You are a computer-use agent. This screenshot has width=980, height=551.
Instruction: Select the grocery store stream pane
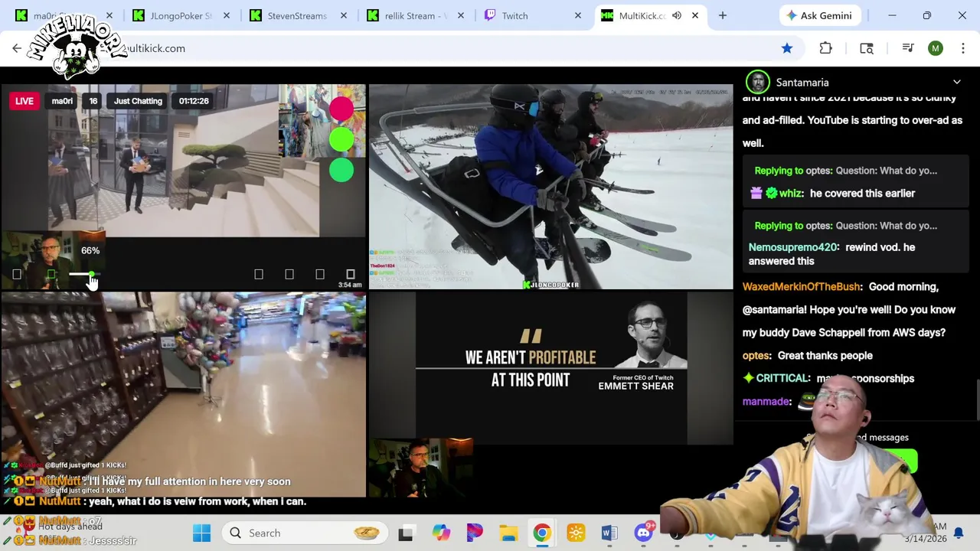tap(183, 394)
